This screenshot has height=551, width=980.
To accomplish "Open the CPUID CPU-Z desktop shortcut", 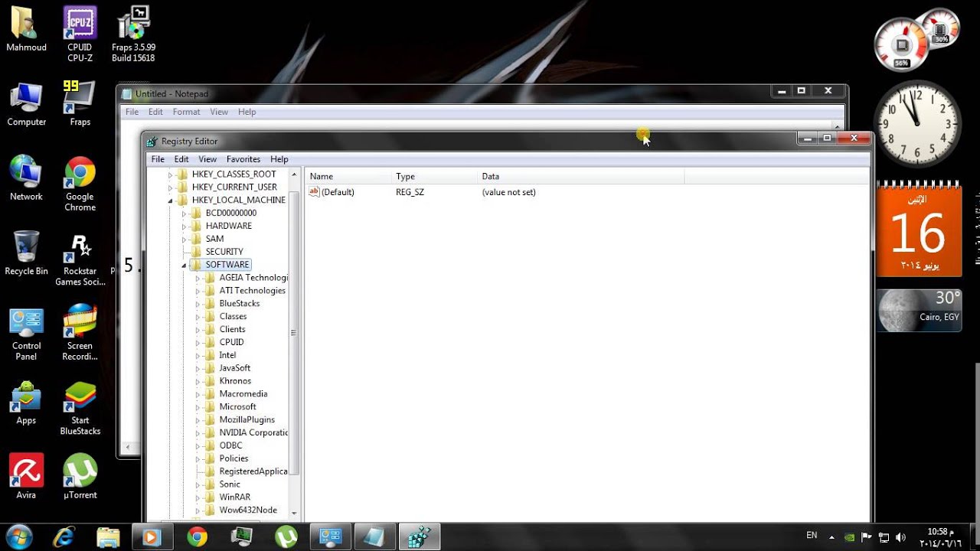I will [x=80, y=34].
